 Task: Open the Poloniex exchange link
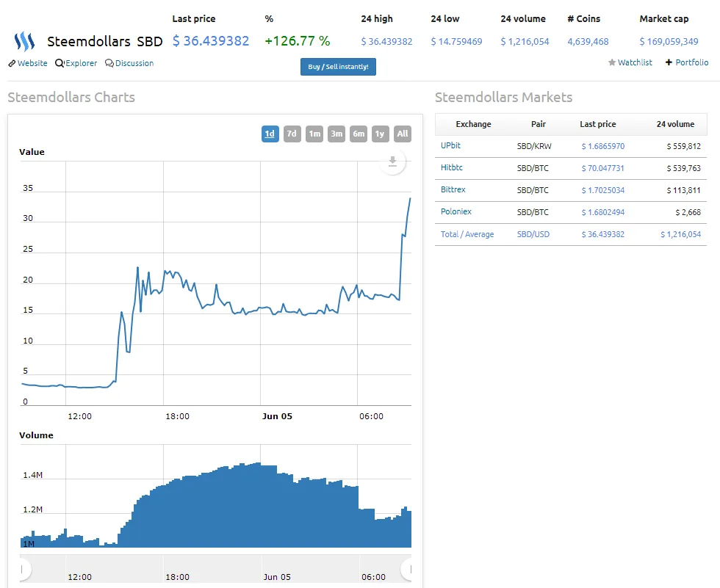coord(456,211)
